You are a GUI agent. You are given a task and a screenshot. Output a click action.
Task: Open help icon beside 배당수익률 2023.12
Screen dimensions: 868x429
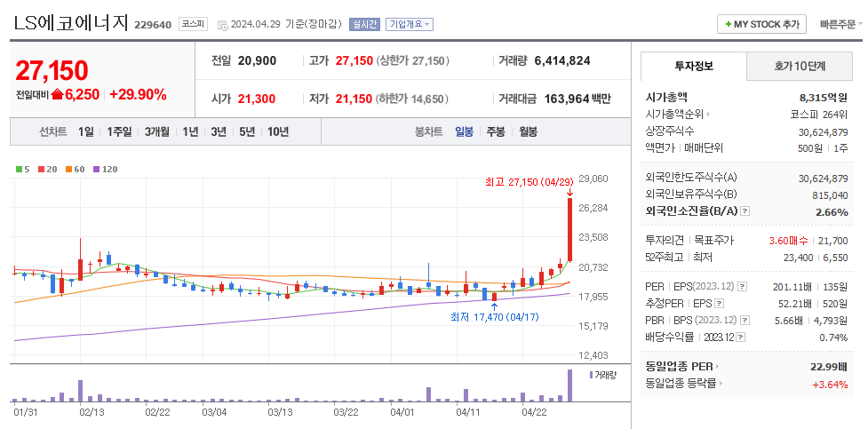tap(741, 338)
